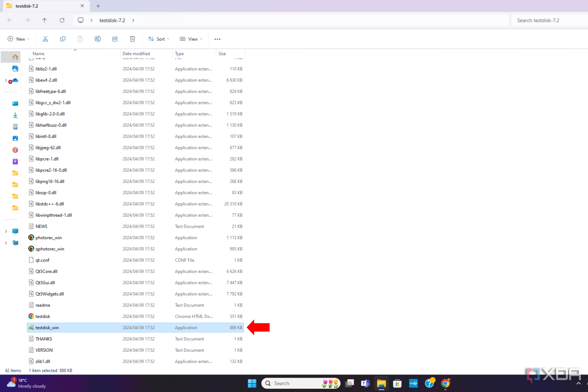The height and width of the screenshot is (392, 588).
Task: Open the New item dropdown
Action: tap(19, 39)
